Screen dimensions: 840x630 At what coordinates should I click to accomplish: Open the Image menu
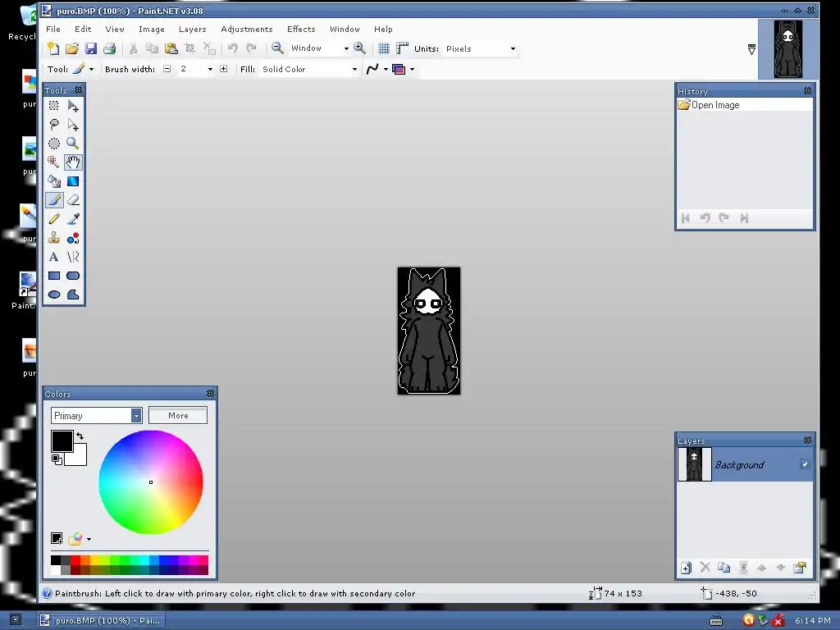[152, 29]
